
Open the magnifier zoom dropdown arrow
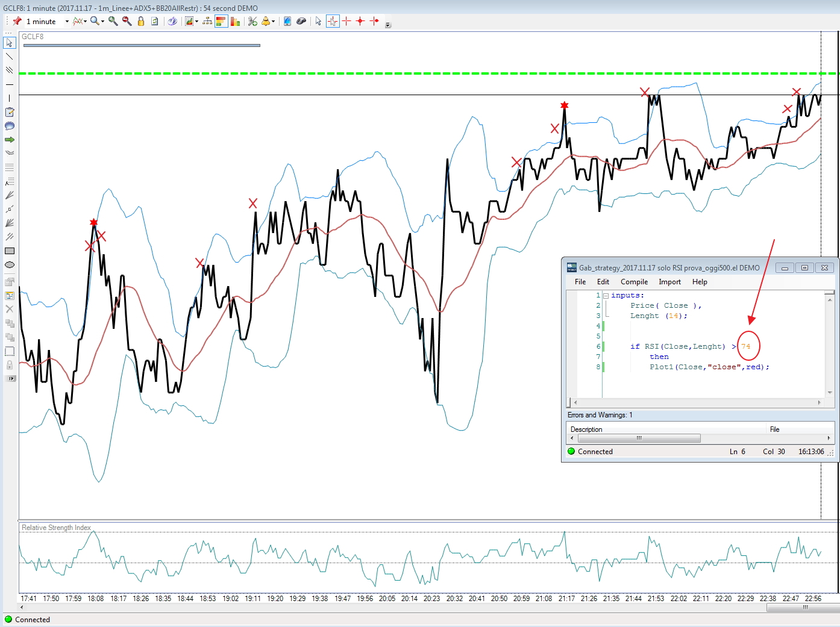click(x=102, y=22)
